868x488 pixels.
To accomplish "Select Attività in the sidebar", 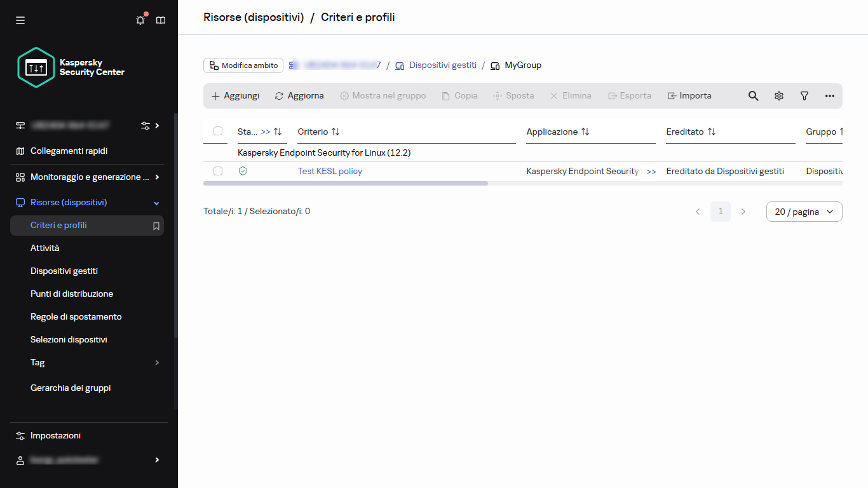I will (44, 248).
